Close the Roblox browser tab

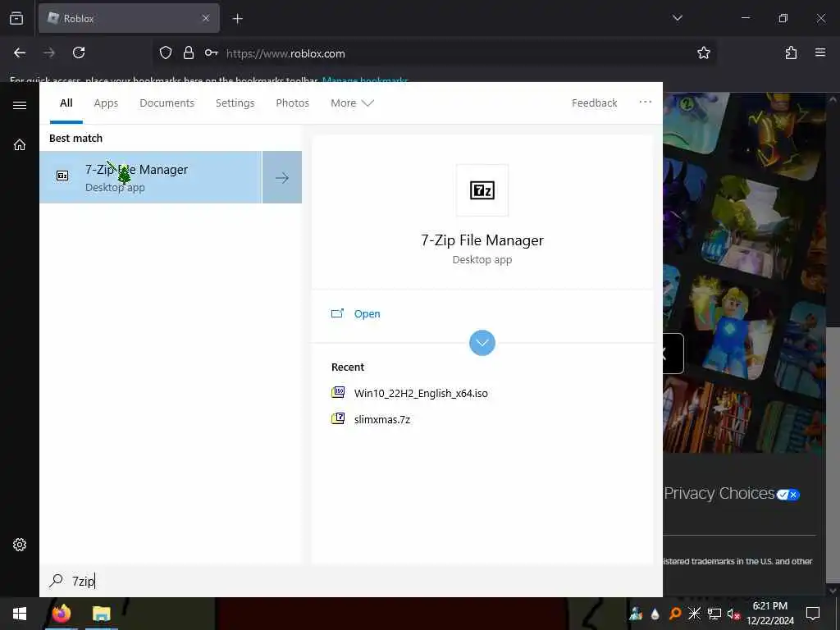click(206, 18)
